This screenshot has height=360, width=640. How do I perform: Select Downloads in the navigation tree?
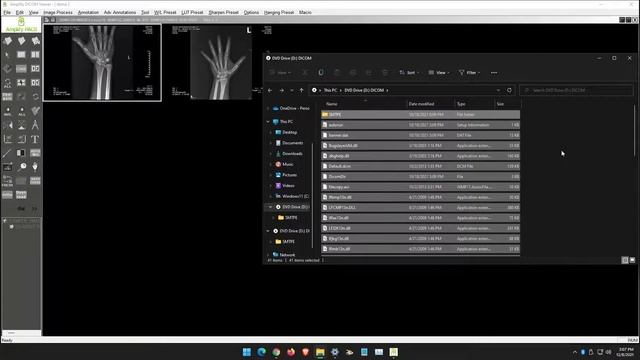292,153
